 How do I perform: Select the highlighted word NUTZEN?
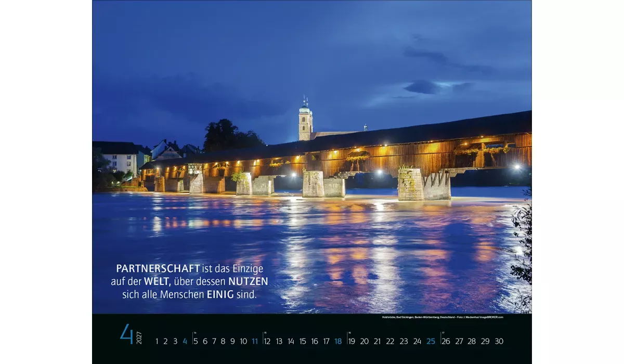coord(247,282)
